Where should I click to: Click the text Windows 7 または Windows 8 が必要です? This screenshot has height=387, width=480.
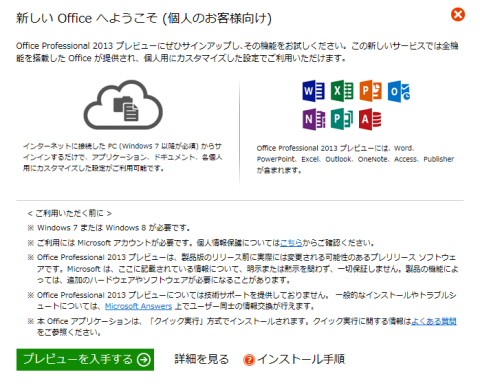pos(113,228)
